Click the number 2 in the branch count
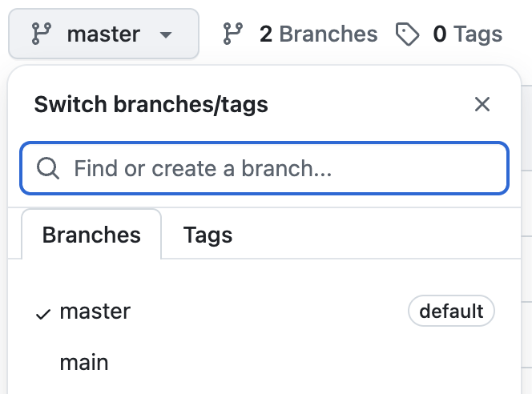This screenshot has height=394, width=532. tap(266, 34)
